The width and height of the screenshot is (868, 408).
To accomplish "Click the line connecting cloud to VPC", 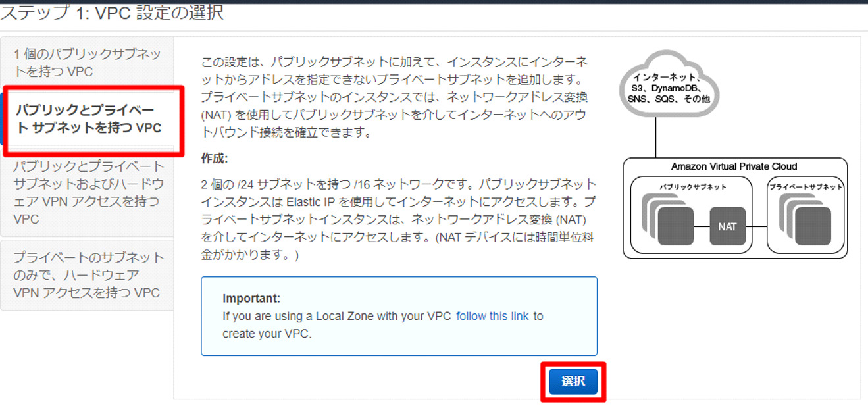I will point(656,138).
